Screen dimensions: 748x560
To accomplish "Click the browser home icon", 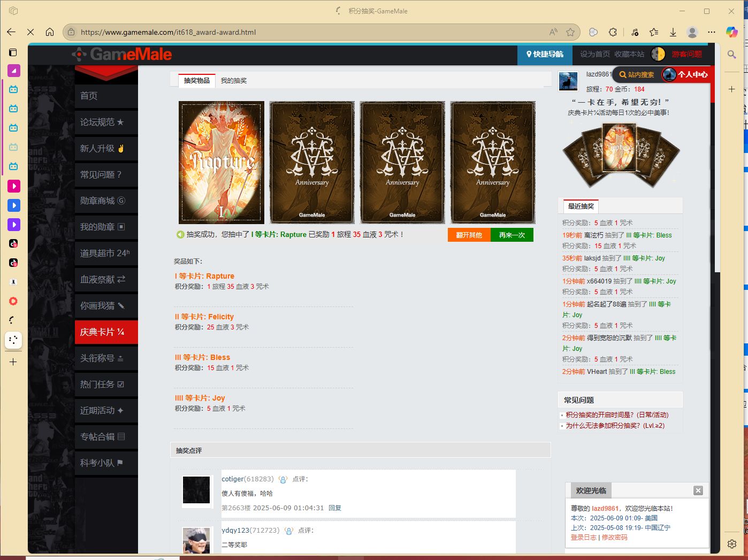I will point(50,32).
